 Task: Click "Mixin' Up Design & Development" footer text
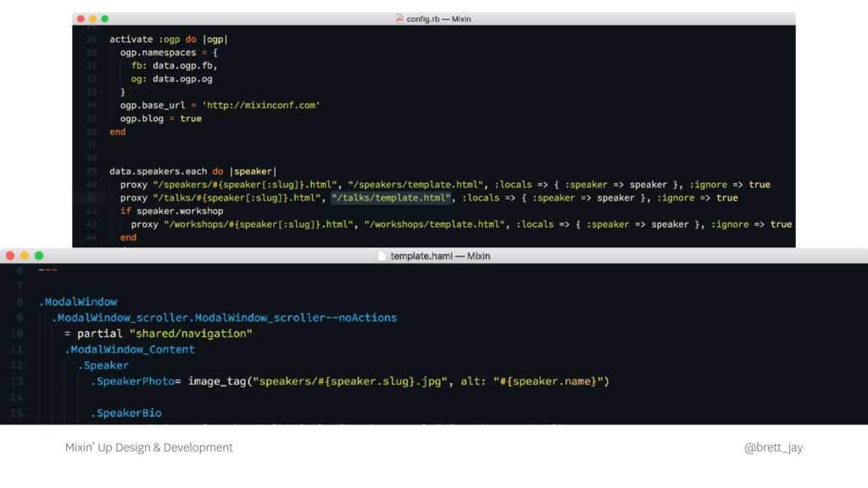tap(149, 447)
